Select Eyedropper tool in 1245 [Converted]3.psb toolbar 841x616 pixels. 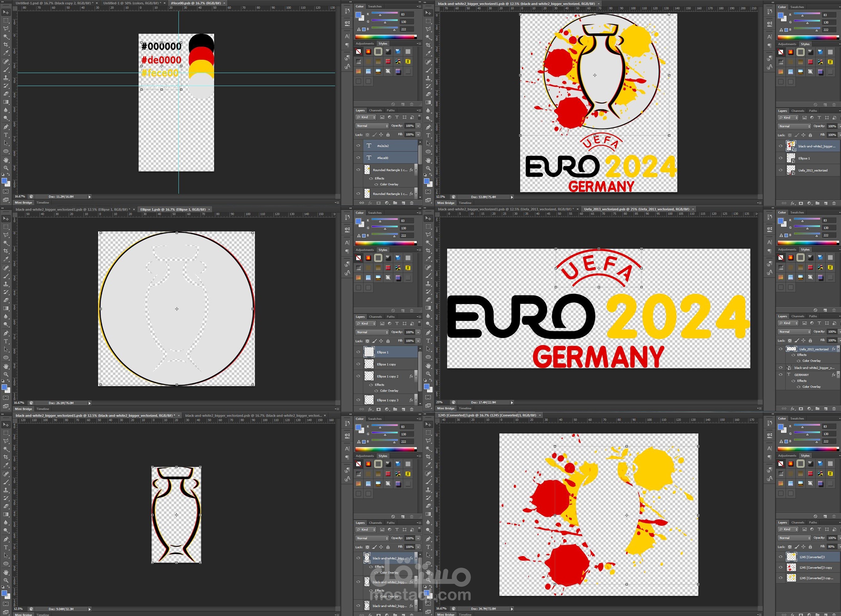tap(428, 465)
